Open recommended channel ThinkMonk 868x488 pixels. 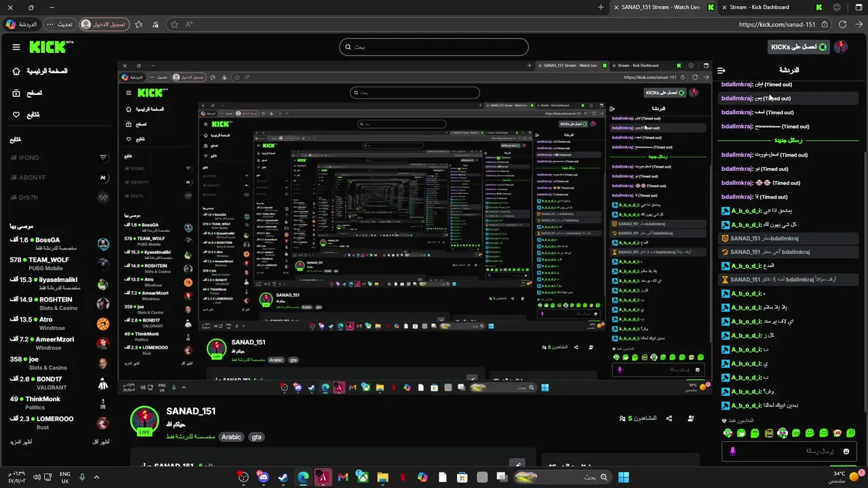point(59,403)
